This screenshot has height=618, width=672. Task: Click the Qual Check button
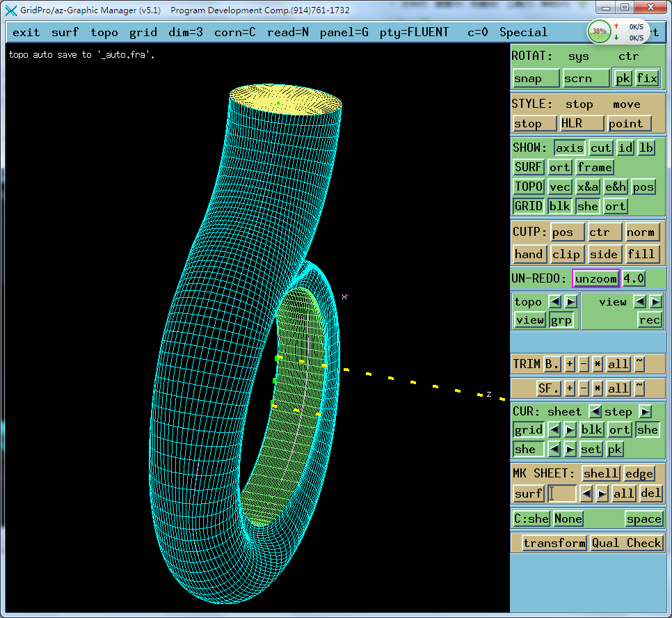pyautogui.click(x=626, y=543)
